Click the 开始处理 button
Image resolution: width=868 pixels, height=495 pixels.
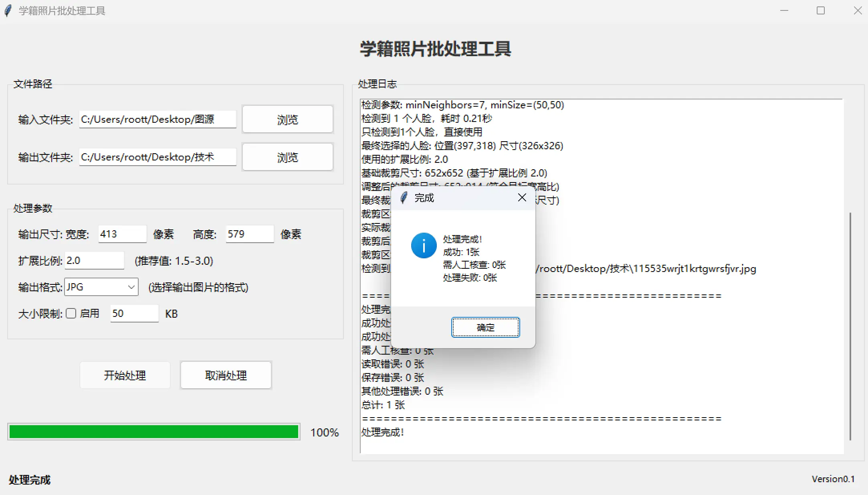tap(125, 375)
